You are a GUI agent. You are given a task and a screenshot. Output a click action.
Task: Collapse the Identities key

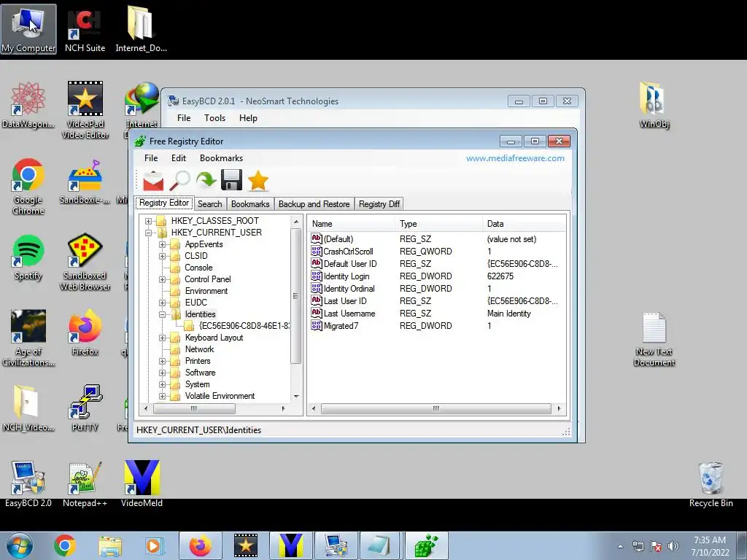click(163, 314)
